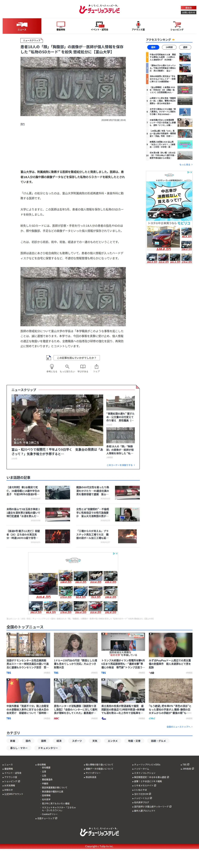This screenshot has height=868, width=199.
Task: Select the ドキュメンタリー category chip
Action: point(48,748)
